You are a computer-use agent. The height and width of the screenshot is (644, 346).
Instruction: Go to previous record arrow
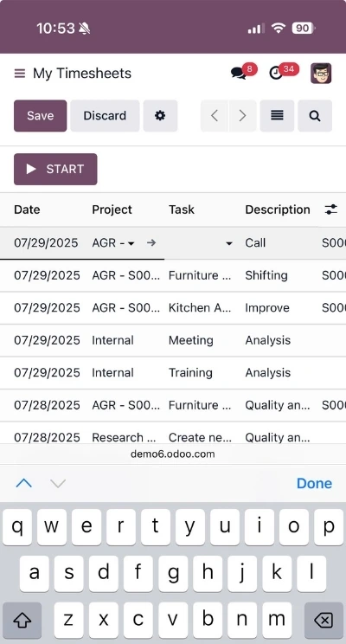(215, 116)
